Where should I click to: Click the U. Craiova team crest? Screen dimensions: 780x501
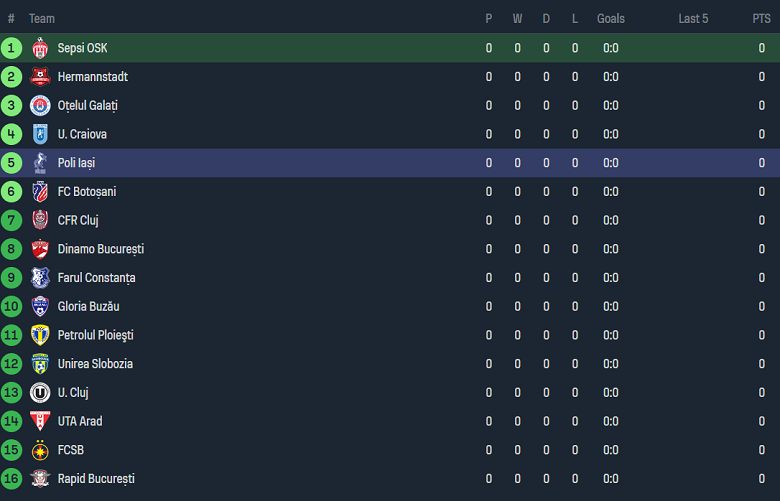(x=40, y=134)
